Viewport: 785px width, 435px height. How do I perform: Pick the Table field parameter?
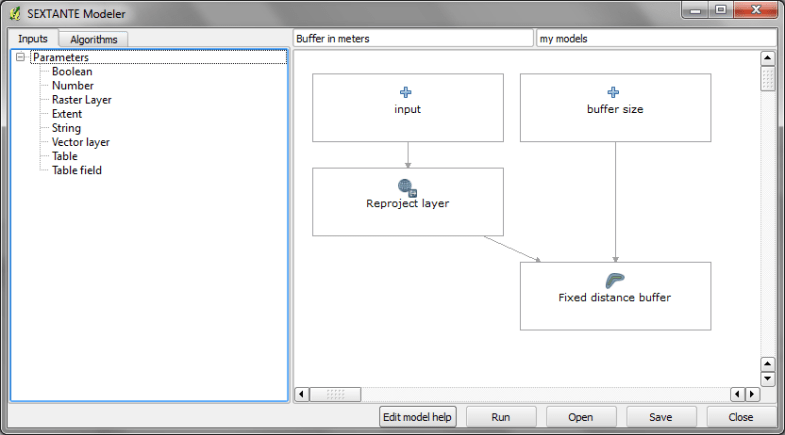tap(76, 170)
